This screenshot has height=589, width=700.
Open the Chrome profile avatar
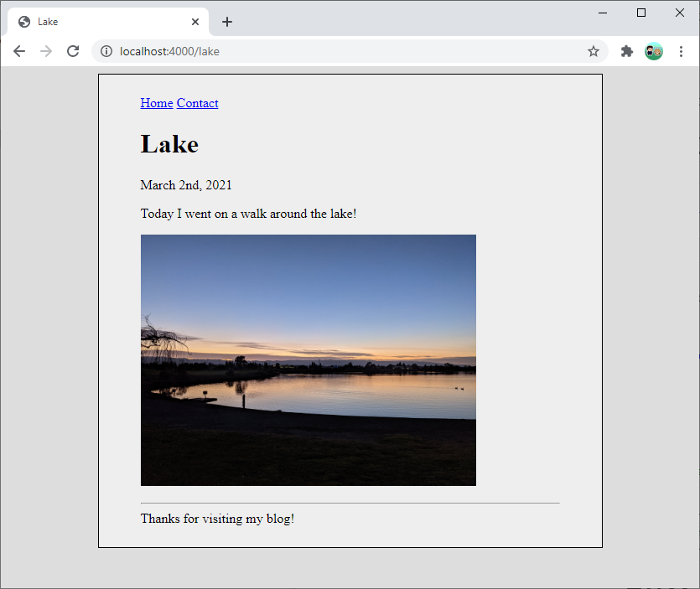click(654, 51)
